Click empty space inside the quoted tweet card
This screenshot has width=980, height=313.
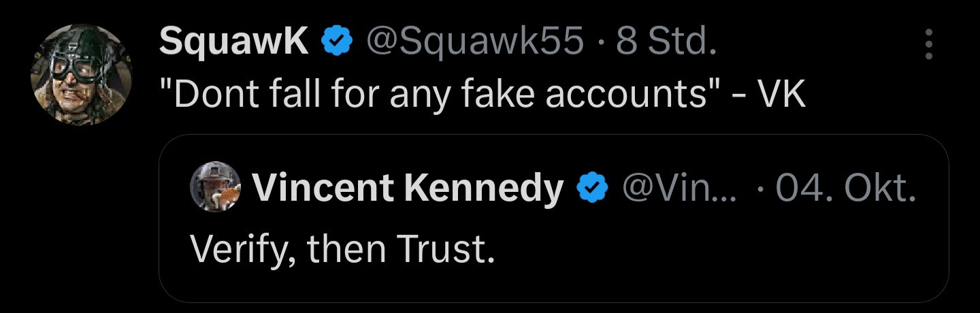coord(715,259)
